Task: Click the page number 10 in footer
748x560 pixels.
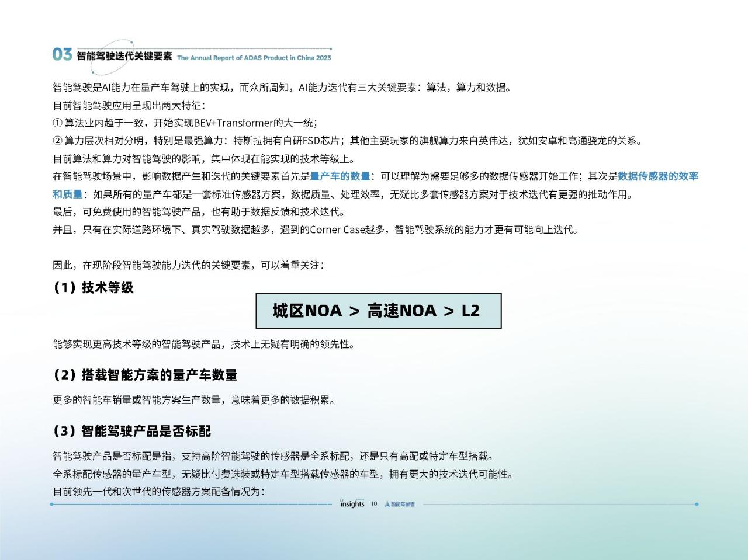Action: [x=374, y=504]
